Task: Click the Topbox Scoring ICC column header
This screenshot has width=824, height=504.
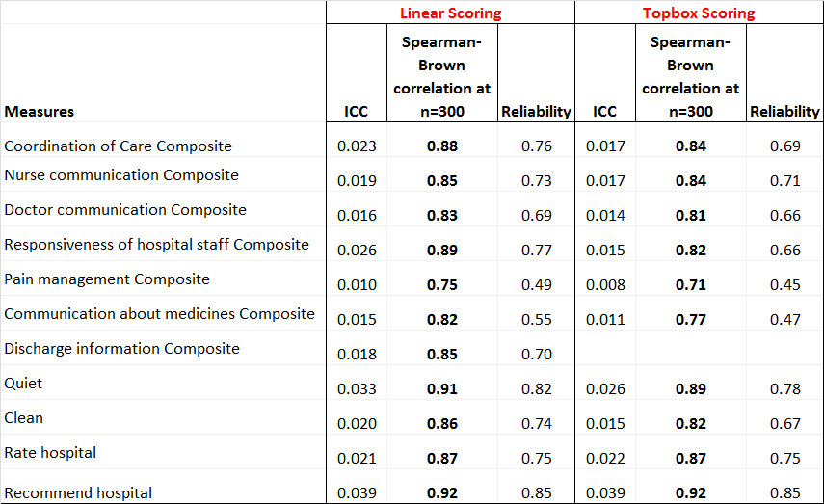Action: click(604, 112)
